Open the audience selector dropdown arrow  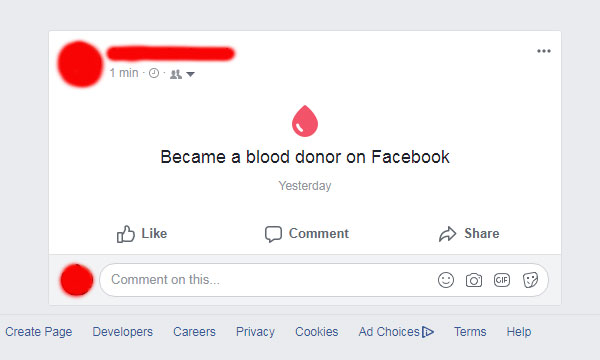click(x=190, y=74)
